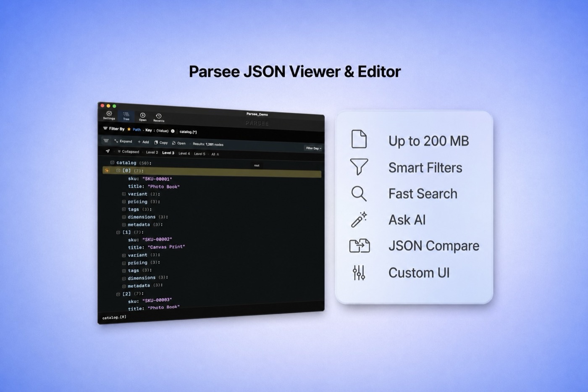The image size is (588, 392).
Task: Select Level 4 depth
Action: tap(184, 153)
